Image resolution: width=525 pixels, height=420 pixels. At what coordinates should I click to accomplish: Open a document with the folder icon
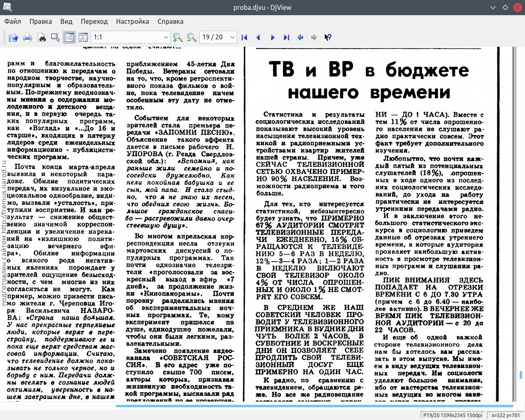tap(14, 37)
